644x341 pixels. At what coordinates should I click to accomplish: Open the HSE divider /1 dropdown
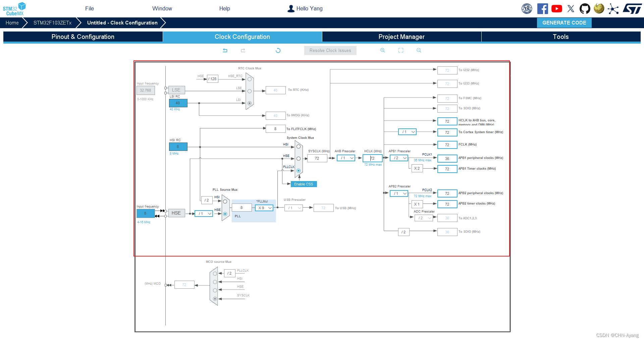pos(204,214)
